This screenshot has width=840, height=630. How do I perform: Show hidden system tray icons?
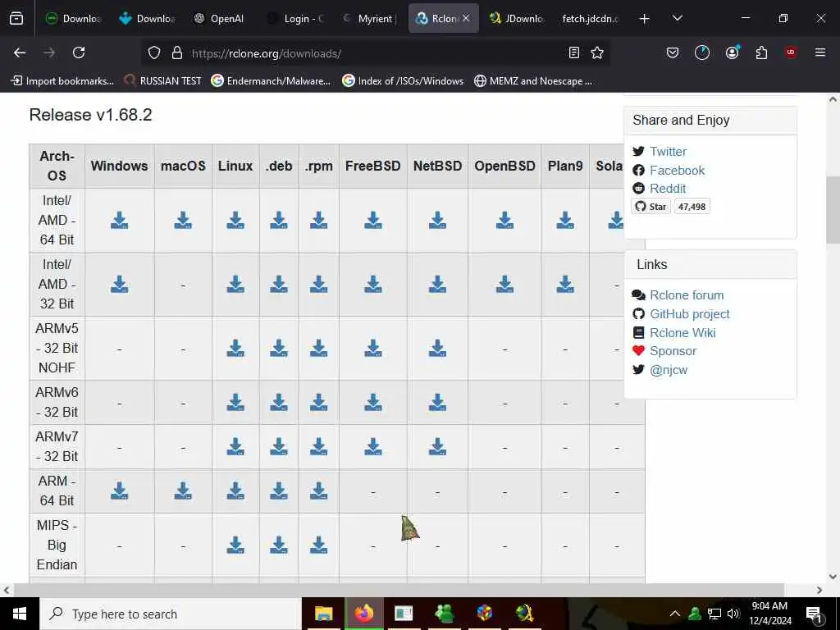(x=675, y=614)
